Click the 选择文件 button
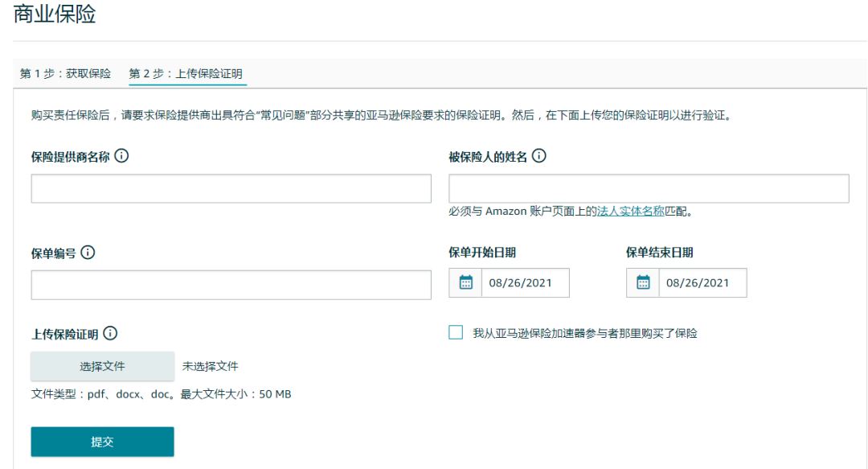868x469 pixels. 102,366
